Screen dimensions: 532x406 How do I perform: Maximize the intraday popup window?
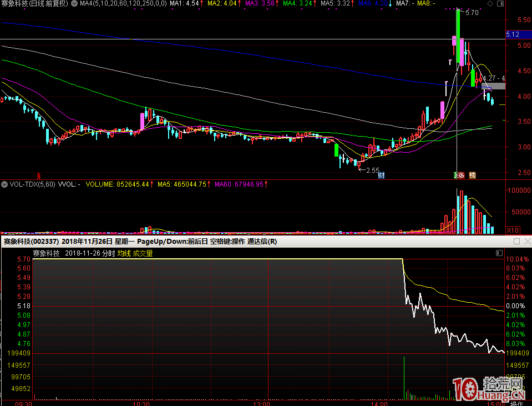(516, 242)
